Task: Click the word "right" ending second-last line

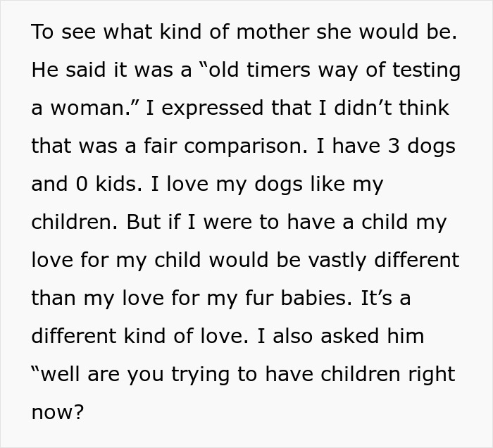Action: tap(428, 375)
